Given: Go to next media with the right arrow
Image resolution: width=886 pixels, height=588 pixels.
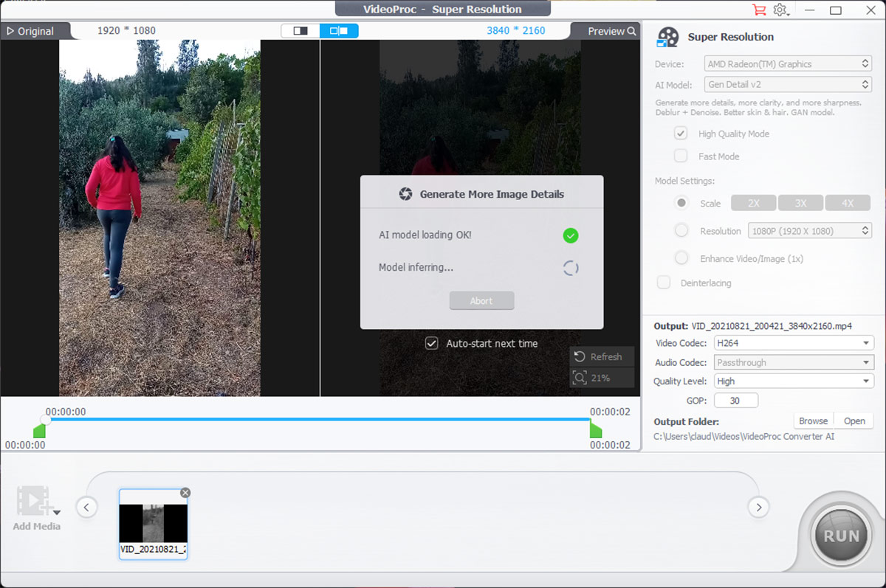Looking at the screenshot, I should (x=758, y=508).
